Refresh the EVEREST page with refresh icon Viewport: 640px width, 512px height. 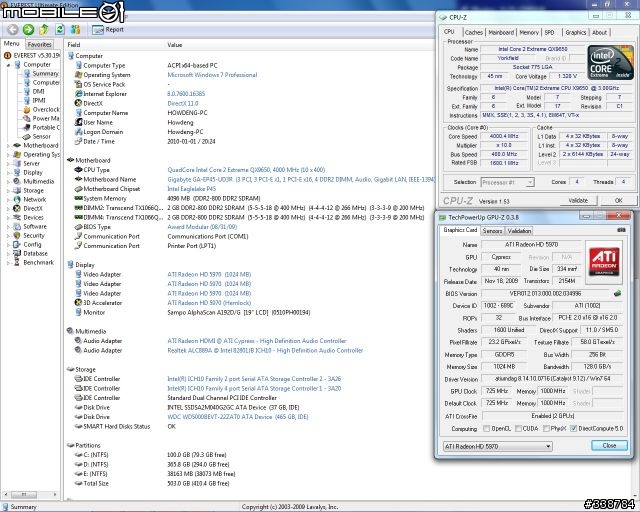coord(60,29)
